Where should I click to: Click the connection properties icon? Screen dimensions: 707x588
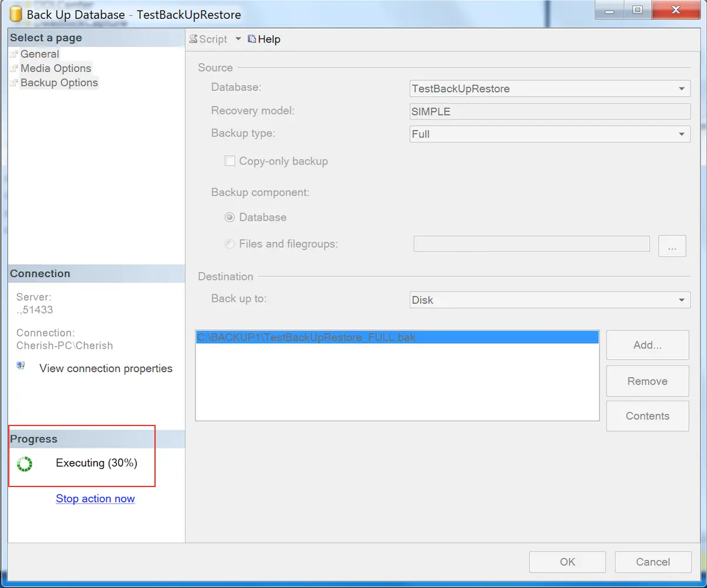coord(21,366)
